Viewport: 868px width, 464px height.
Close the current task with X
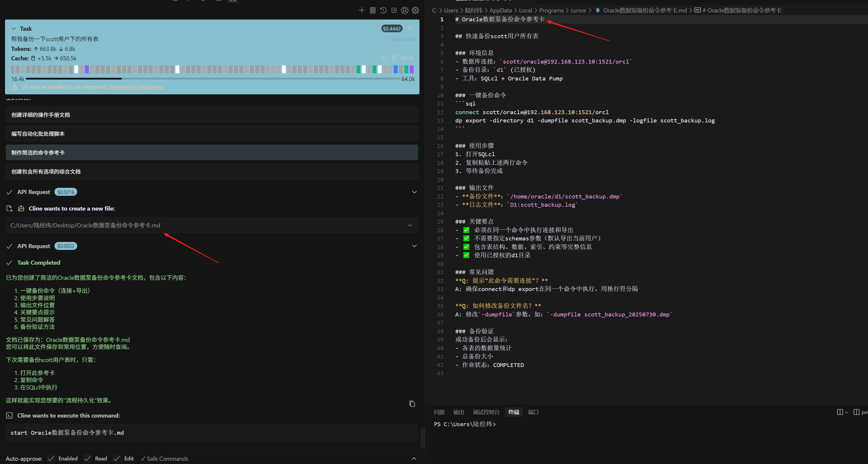pyautogui.click(x=410, y=29)
